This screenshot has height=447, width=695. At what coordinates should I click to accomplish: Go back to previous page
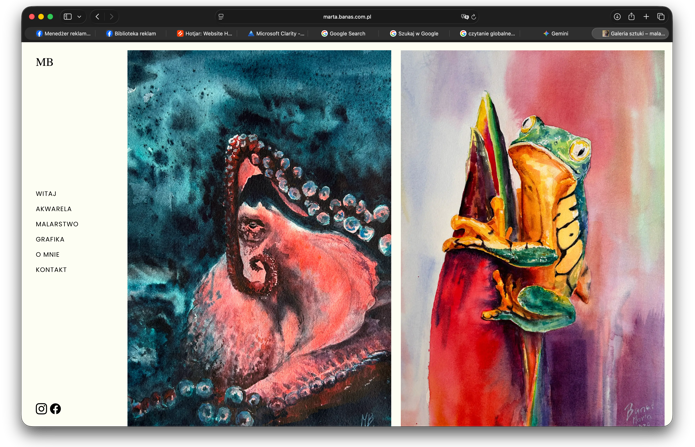(x=97, y=17)
